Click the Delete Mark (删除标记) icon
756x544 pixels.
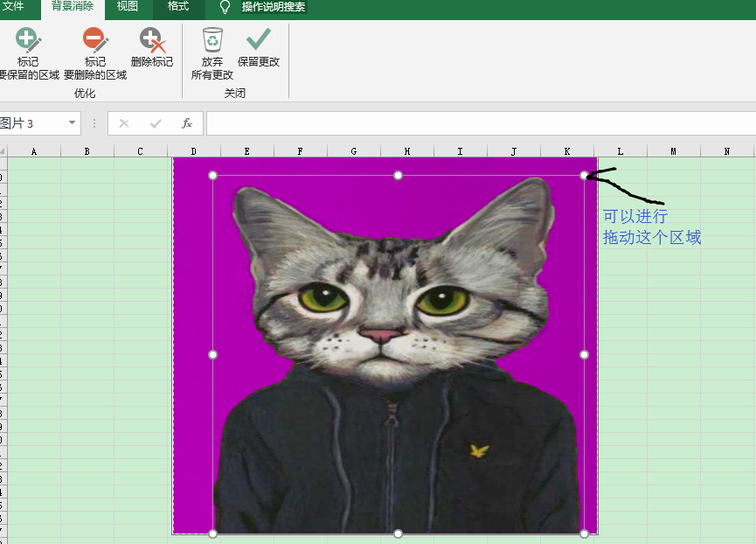coord(152,46)
